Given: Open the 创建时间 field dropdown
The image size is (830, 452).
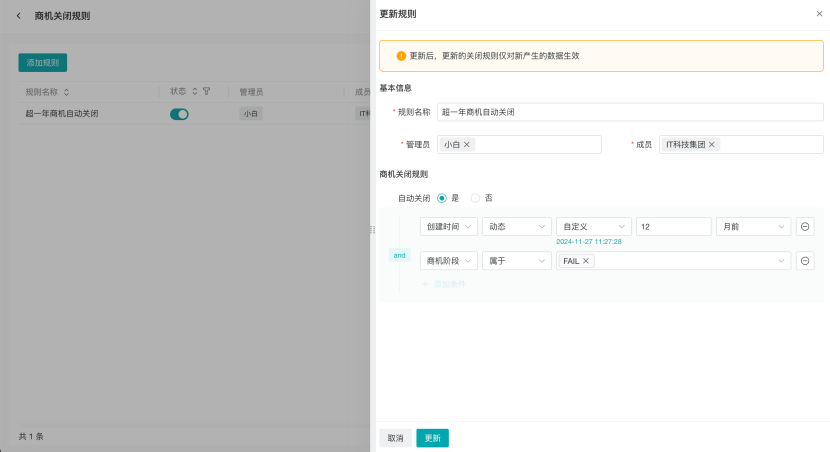Looking at the screenshot, I should click(x=448, y=227).
